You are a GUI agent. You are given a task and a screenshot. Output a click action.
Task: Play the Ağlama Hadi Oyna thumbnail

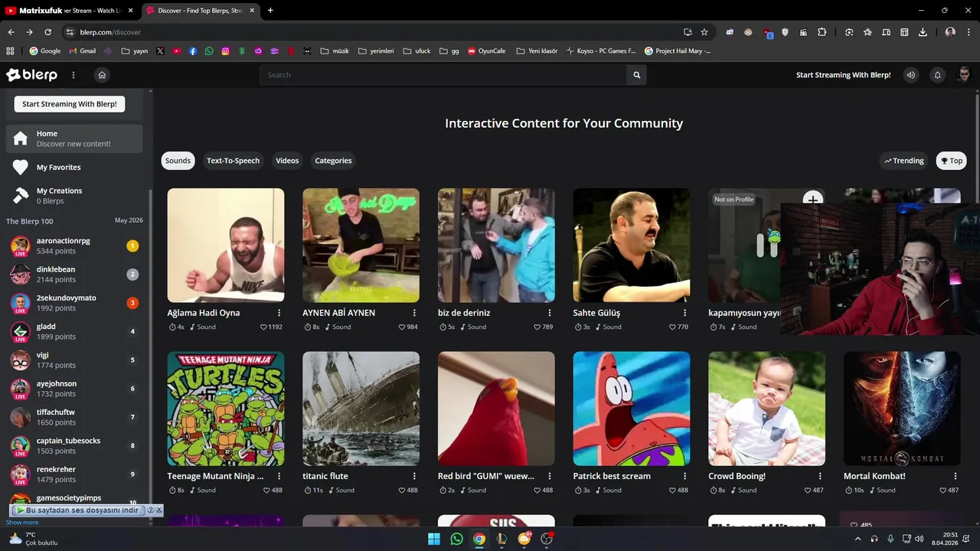(x=226, y=245)
